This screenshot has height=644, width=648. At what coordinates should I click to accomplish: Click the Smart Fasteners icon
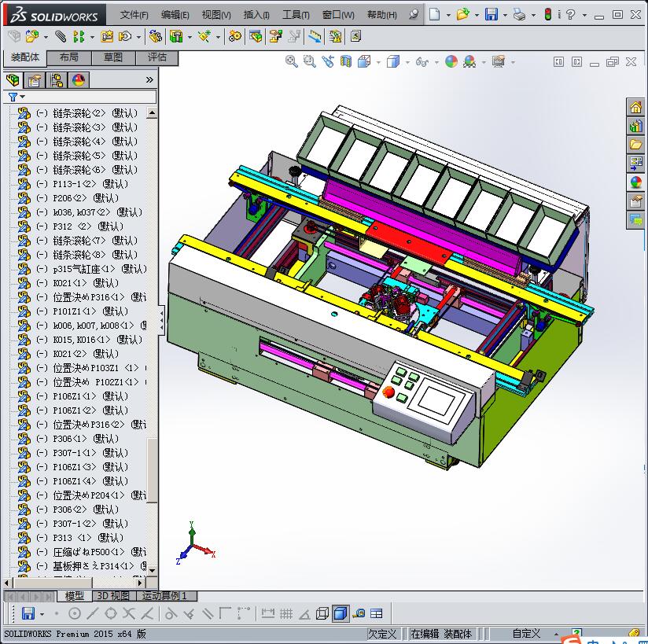tap(107, 36)
